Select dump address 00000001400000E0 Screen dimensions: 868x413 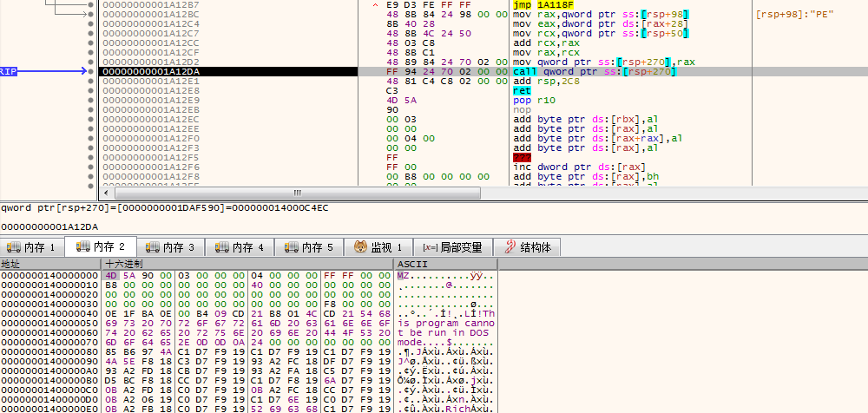click(x=49, y=410)
